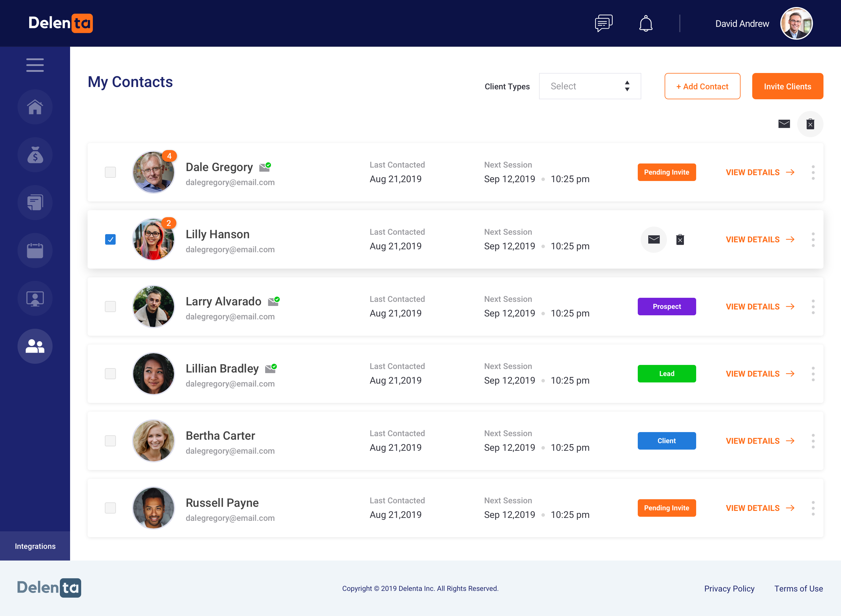Open the Integrations sidebar item
Screen dimensions: 841x616
(x=35, y=546)
